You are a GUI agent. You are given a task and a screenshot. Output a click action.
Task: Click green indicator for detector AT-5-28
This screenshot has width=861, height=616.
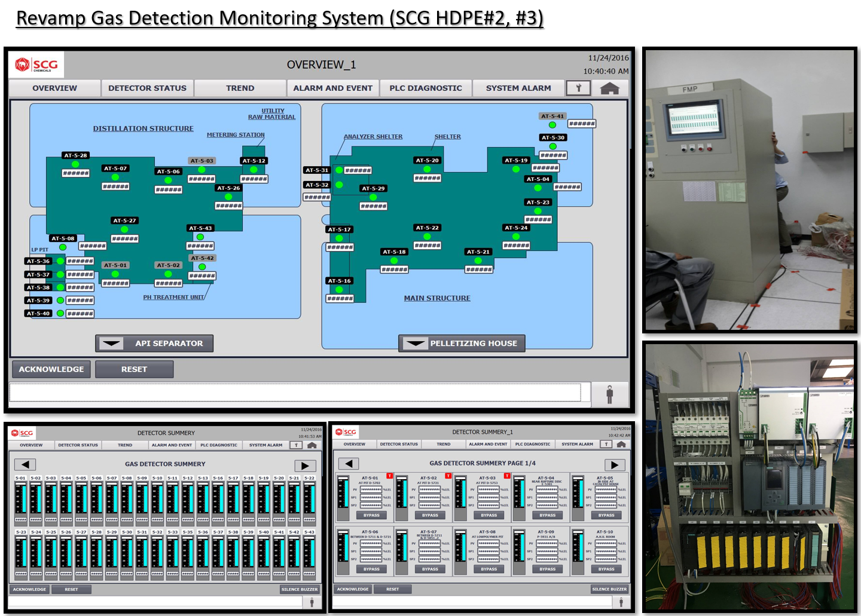click(x=75, y=164)
